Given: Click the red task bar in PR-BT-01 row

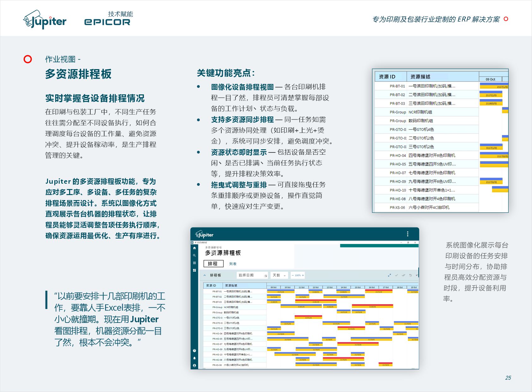Looking at the screenshot, I should [379, 291].
